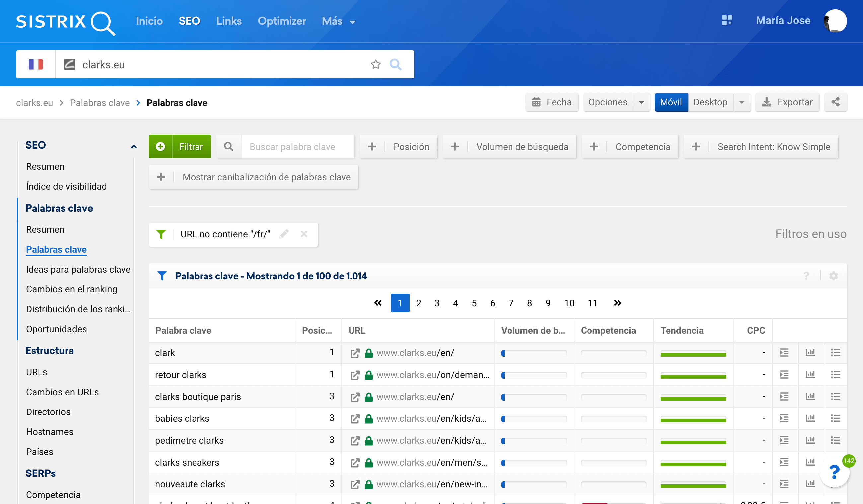This screenshot has width=863, height=504.
Task: Select the France country flag selector
Action: click(36, 64)
